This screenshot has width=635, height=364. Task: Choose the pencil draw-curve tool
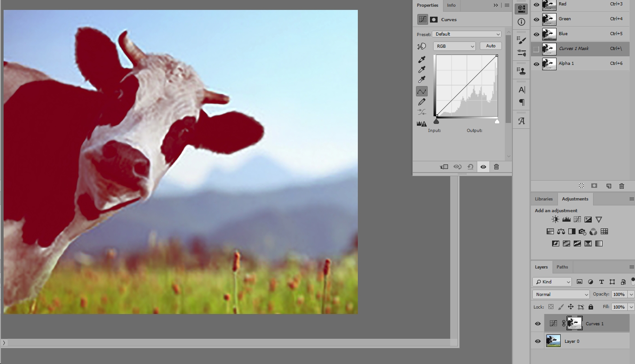(422, 102)
